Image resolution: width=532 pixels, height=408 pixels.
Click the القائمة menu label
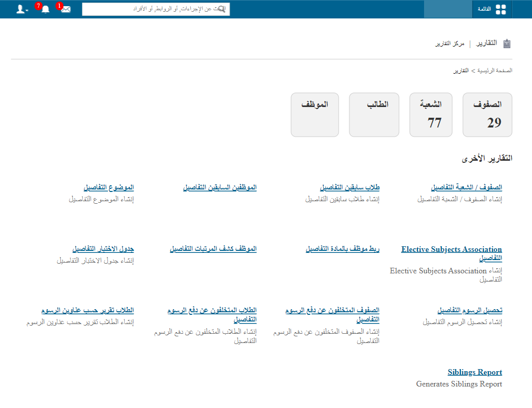click(x=484, y=9)
